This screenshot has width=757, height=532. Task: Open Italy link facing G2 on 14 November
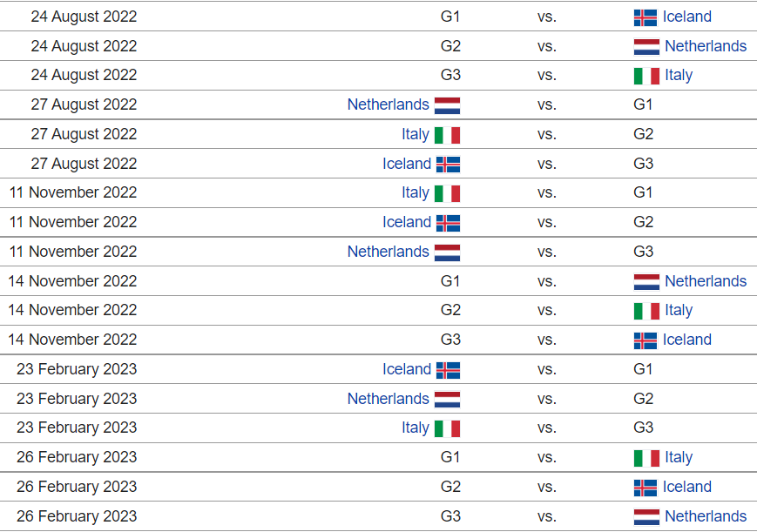(x=679, y=310)
